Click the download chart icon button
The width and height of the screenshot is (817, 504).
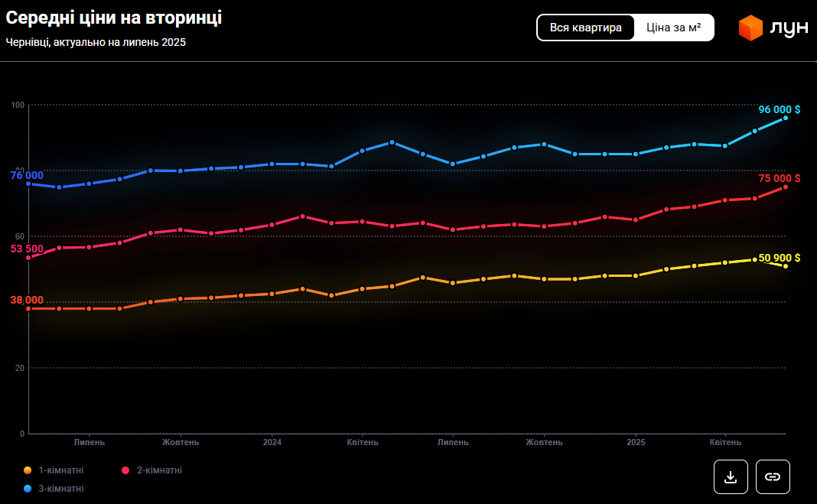(731, 477)
